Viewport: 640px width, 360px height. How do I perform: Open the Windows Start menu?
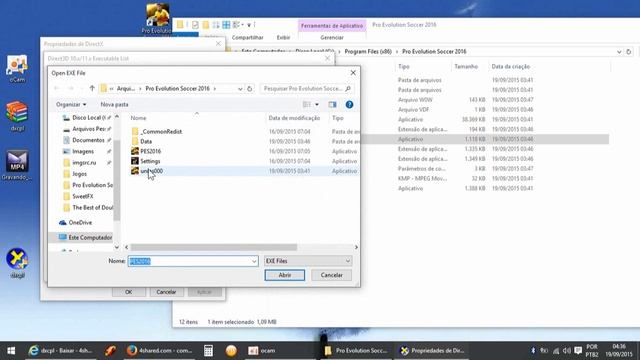(x=11, y=351)
